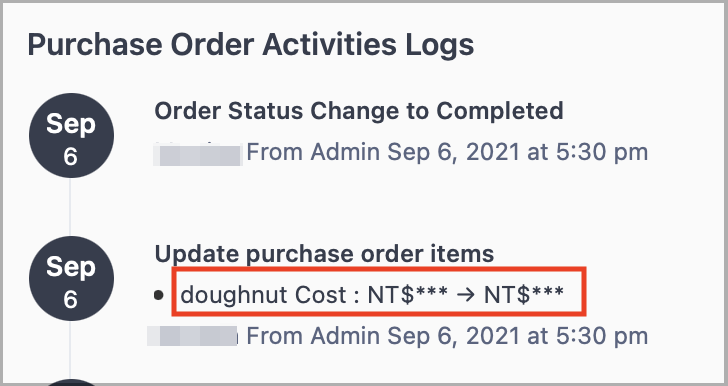Click the arrow between the NT$ cost values

pos(466,295)
